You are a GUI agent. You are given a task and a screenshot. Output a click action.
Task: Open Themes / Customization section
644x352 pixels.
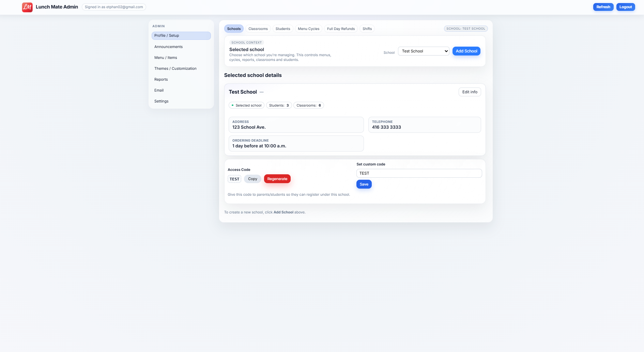tap(175, 68)
